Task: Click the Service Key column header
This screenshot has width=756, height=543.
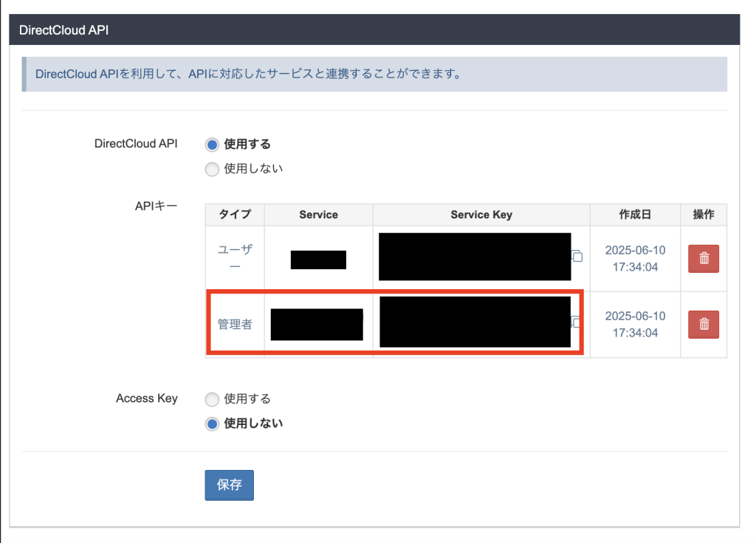Action: (481, 215)
